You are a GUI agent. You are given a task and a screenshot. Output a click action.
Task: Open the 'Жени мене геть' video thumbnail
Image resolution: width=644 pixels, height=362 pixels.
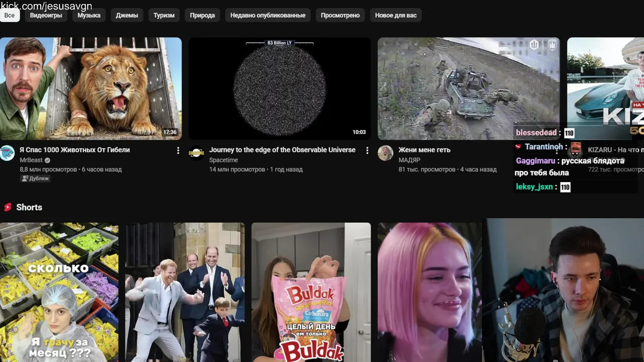pos(468,88)
